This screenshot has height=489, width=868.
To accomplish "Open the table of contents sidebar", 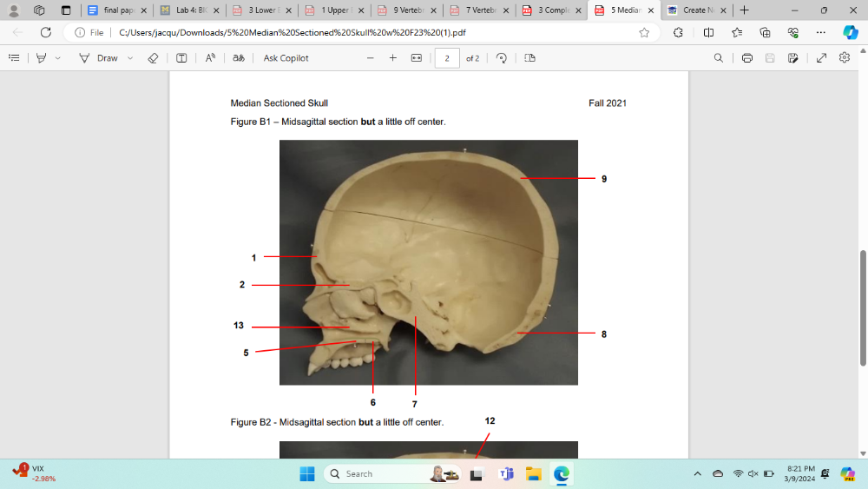I will click(14, 58).
